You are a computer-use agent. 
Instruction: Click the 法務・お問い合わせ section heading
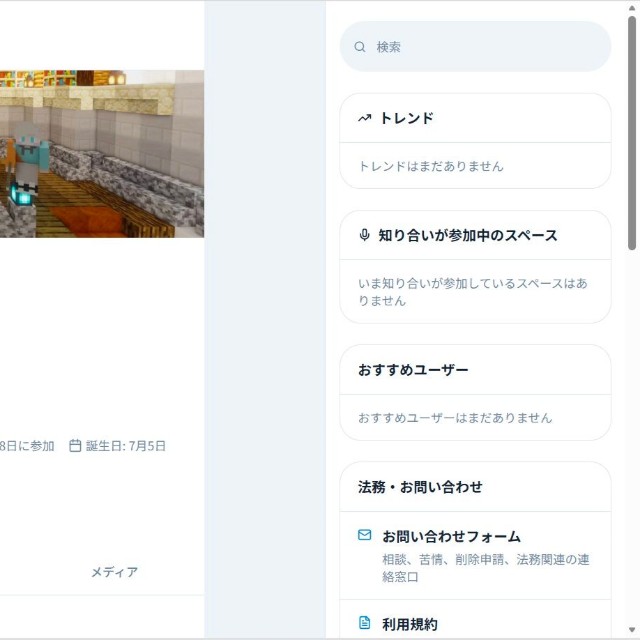tap(420, 487)
